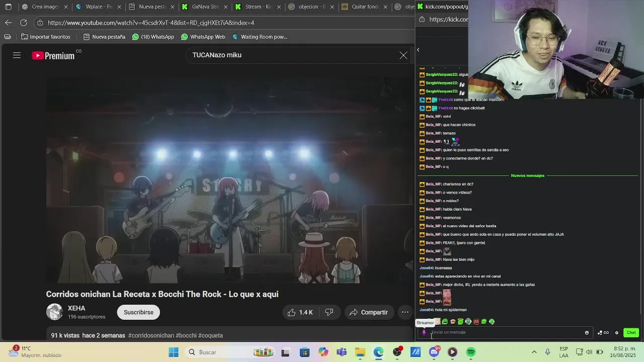The image size is (644, 362).
Task: Dislike the Corridos onichan video
Action: click(x=329, y=312)
